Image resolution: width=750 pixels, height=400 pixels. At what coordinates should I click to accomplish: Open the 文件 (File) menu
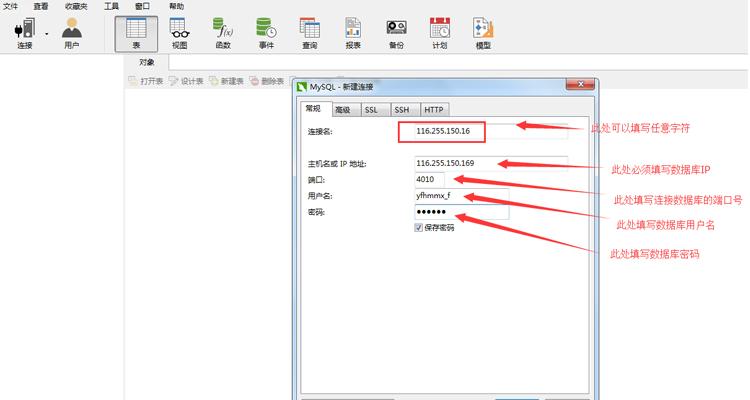click(x=12, y=6)
